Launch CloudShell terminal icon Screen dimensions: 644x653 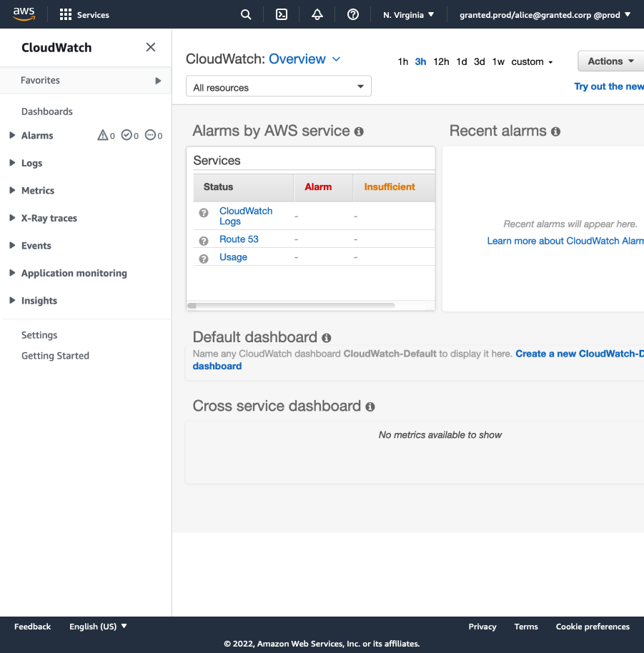pyautogui.click(x=282, y=14)
